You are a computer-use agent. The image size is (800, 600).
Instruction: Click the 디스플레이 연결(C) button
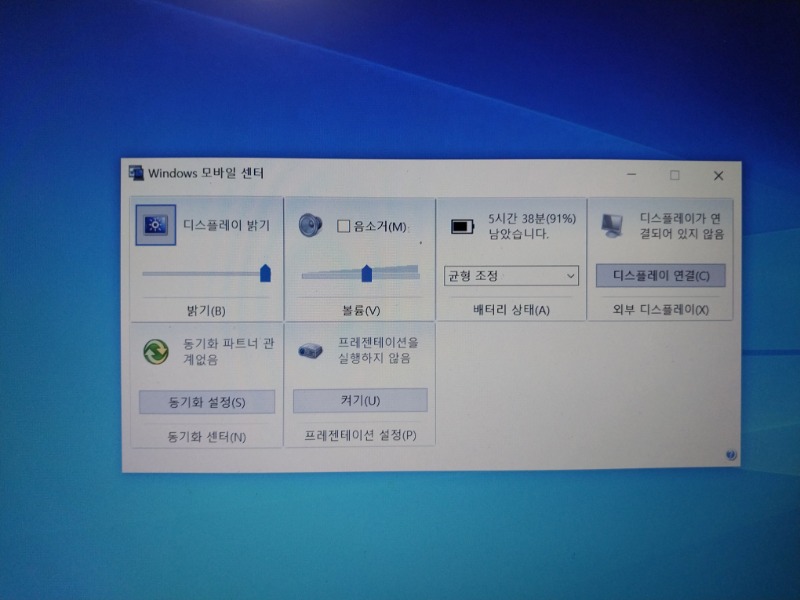tap(661, 276)
